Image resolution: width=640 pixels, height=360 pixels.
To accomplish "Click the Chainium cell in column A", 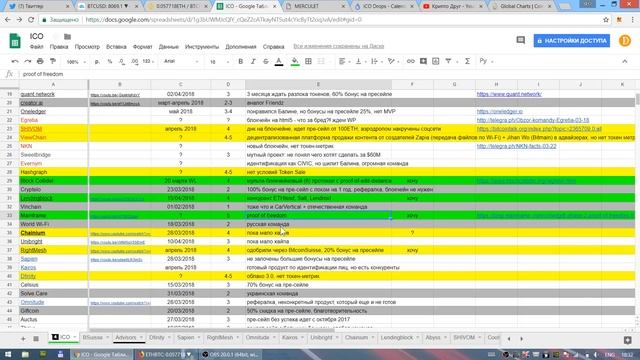I will 53,233.
